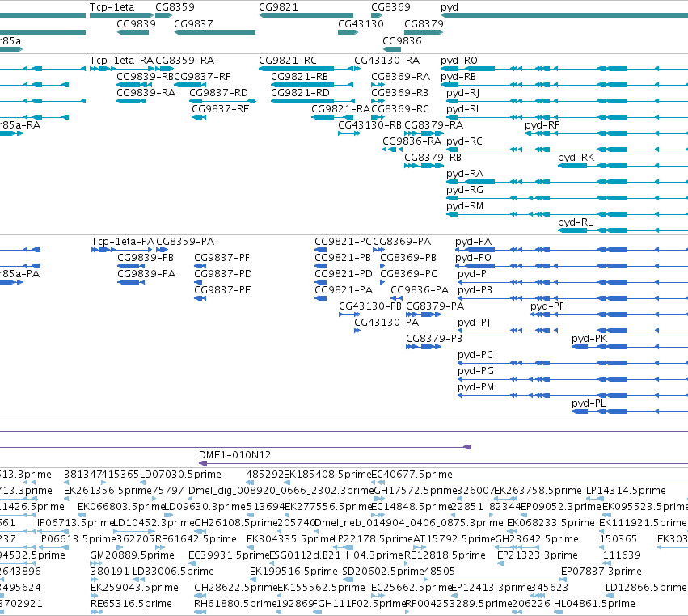
Task: Click the CG43130 gene label
Action: 361,23
